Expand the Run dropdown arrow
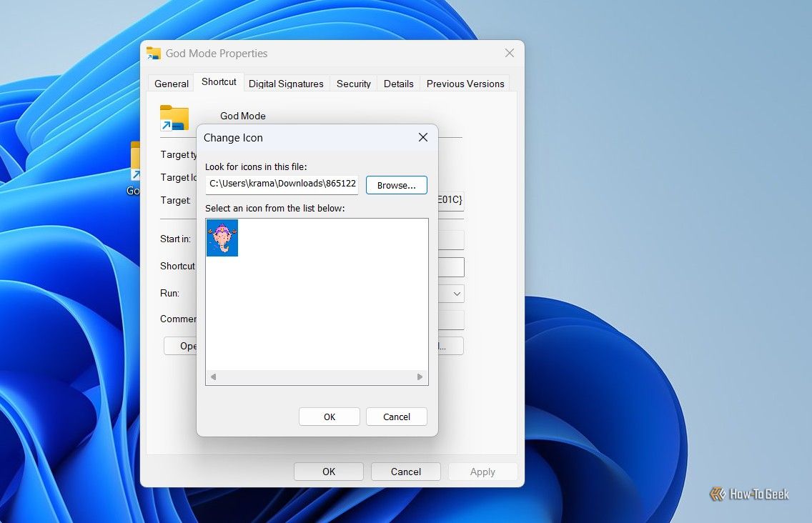The height and width of the screenshot is (523, 812). tap(457, 294)
